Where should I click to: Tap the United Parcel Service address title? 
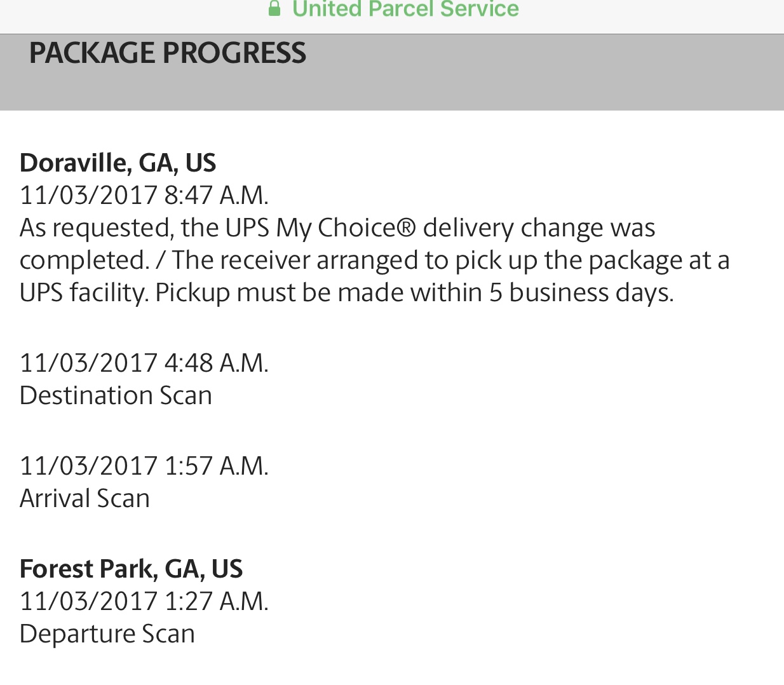[405, 9]
